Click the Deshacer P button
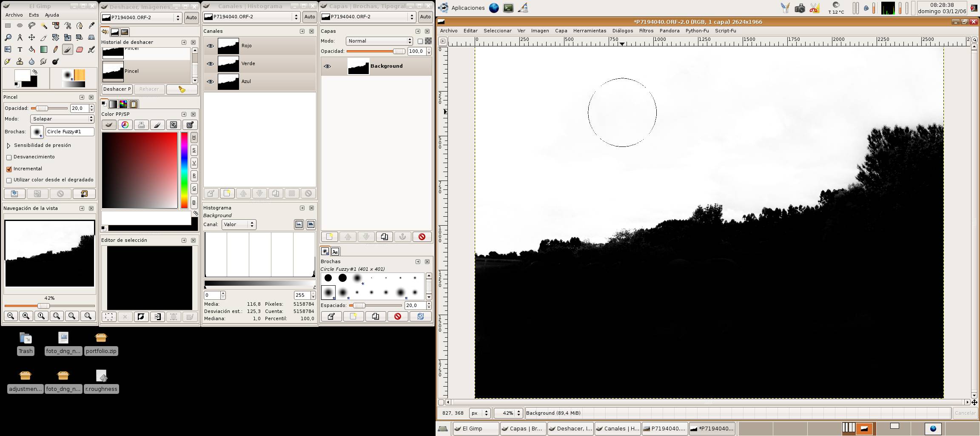980x436 pixels. pyautogui.click(x=117, y=89)
